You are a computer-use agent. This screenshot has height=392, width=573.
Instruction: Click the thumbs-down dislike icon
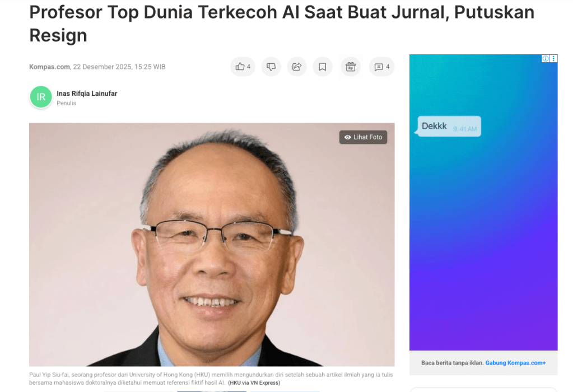pos(271,67)
